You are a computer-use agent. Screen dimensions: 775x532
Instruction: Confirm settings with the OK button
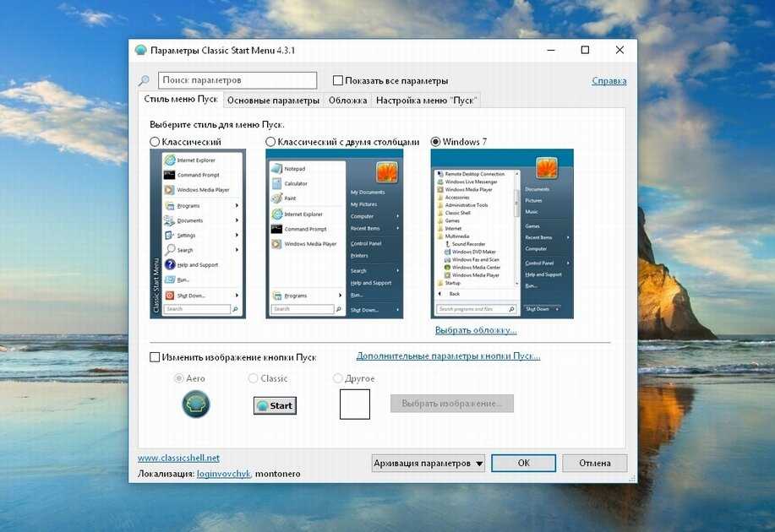523,463
